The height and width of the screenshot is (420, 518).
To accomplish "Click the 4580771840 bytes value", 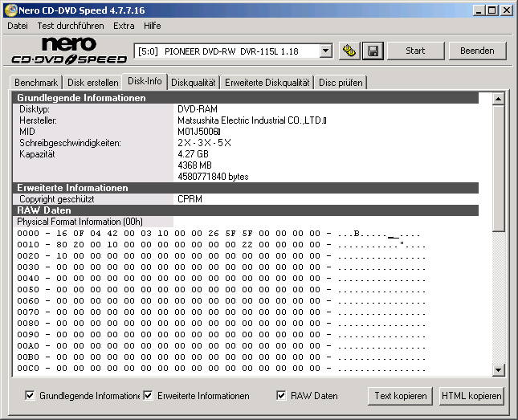I will (x=213, y=177).
